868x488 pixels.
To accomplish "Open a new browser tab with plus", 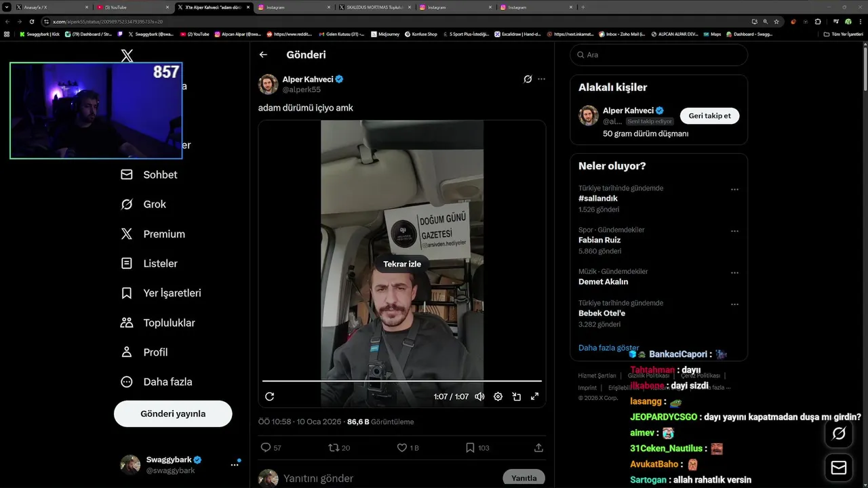I will [583, 7].
